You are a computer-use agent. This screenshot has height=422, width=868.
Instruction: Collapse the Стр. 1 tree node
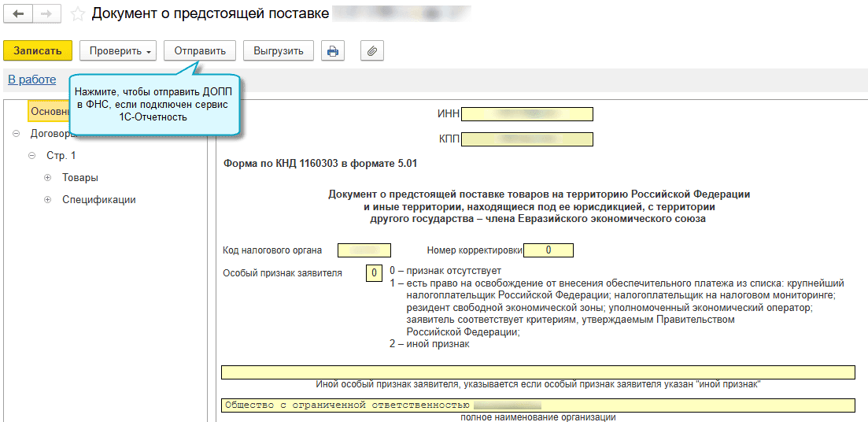[x=32, y=156]
